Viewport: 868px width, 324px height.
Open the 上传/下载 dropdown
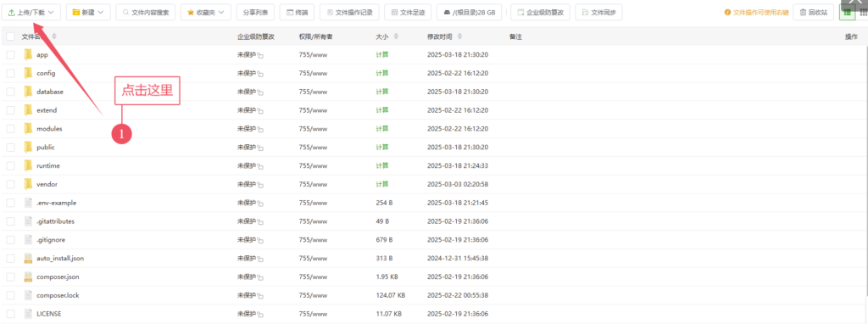(x=31, y=12)
